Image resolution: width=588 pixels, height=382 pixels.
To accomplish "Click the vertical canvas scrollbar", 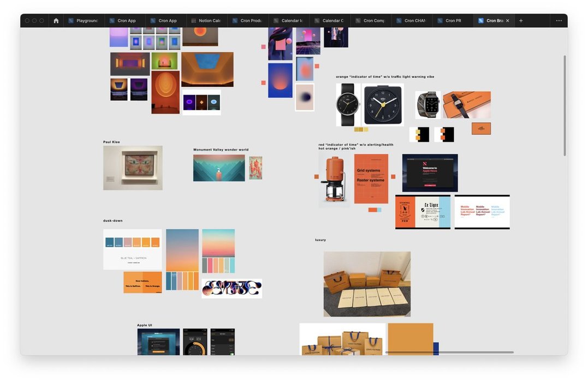I will (x=565, y=104).
